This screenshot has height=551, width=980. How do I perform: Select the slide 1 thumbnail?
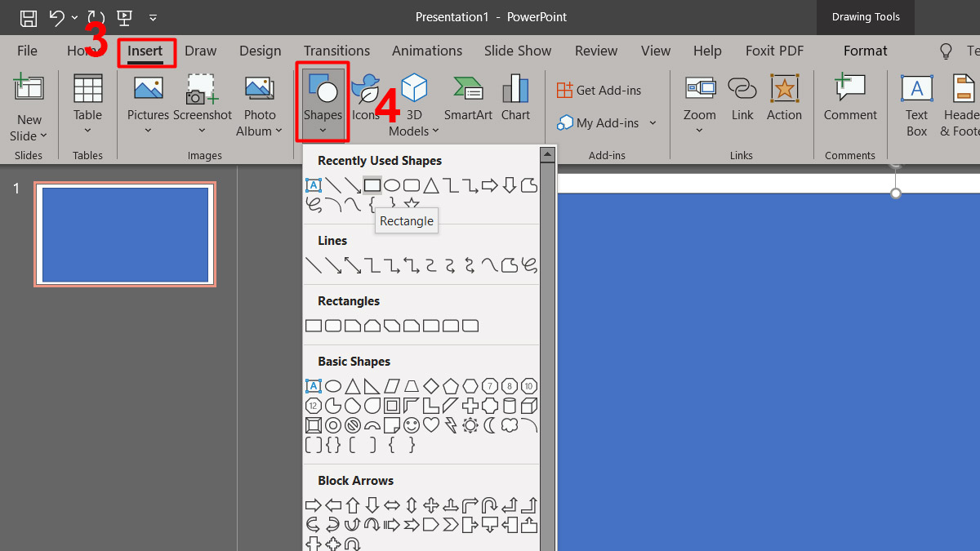point(124,233)
